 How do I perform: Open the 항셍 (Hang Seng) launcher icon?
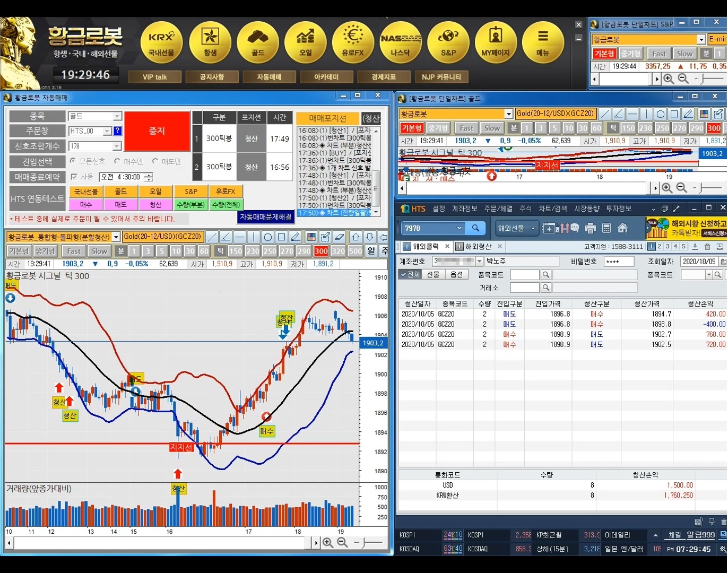tap(210, 42)
